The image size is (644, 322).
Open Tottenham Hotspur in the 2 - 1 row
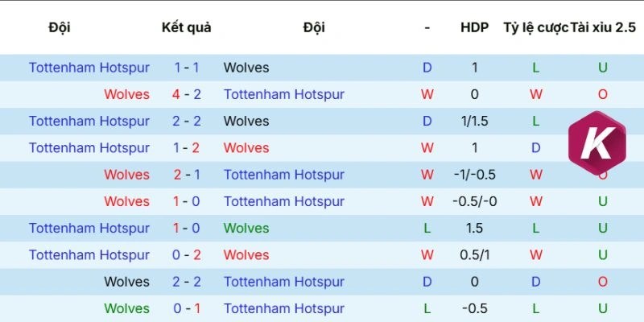(284, 175)
